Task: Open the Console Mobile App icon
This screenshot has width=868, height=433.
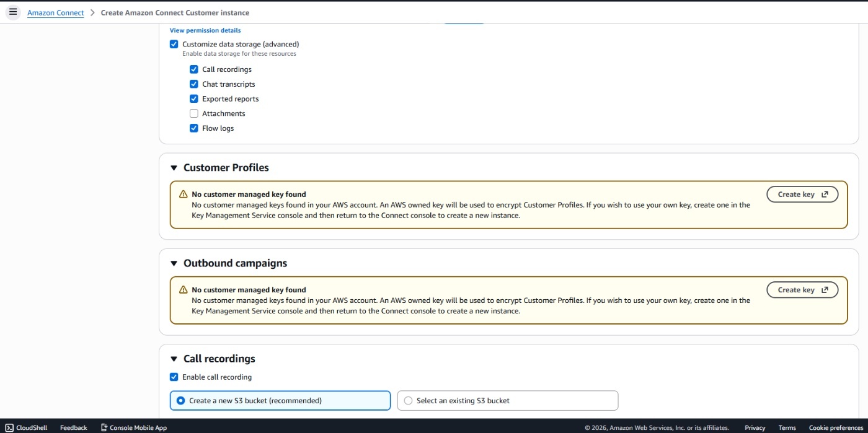Action: [x=104, y=427]
